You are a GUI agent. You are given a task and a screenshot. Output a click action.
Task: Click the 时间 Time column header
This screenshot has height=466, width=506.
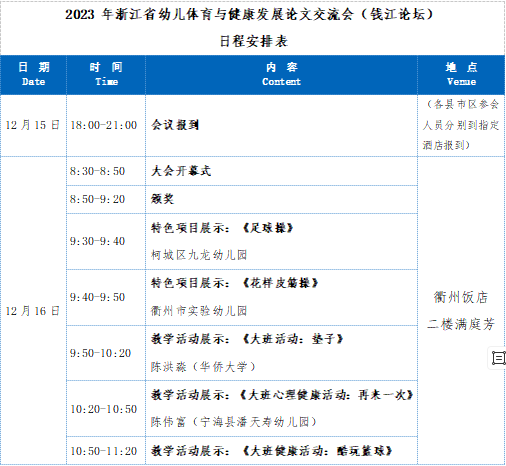click(106, 75)
